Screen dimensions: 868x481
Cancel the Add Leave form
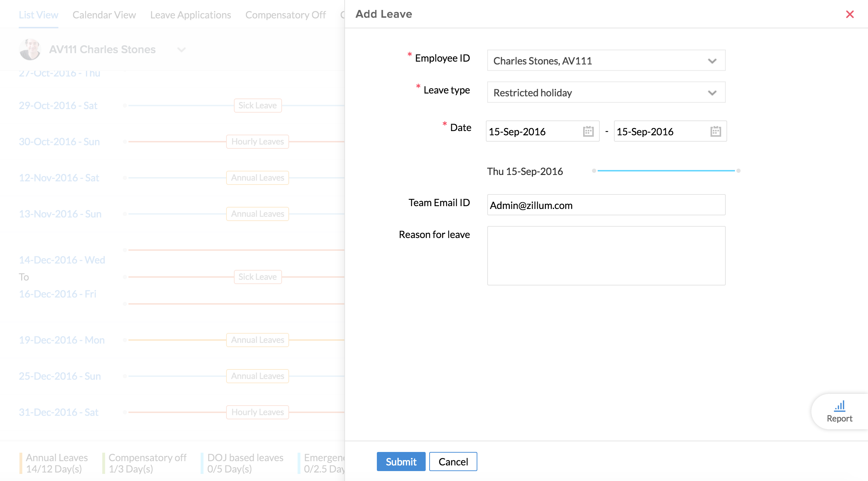point(453,462)
